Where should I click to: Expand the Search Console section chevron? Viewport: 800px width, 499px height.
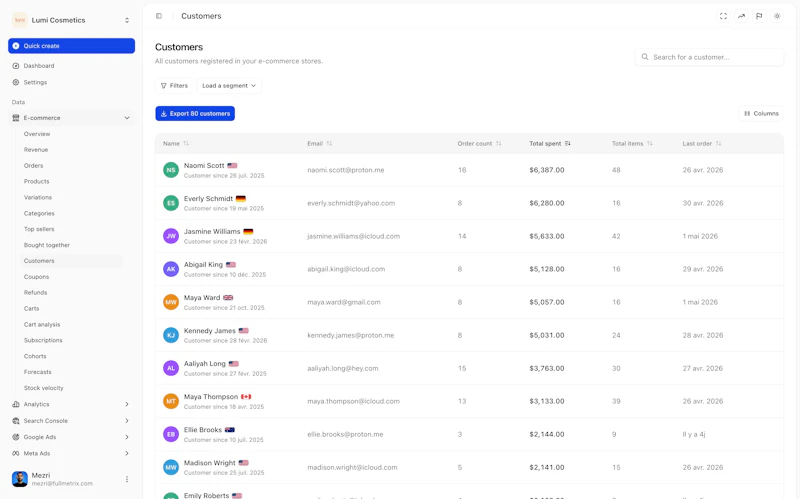(127, 421)
